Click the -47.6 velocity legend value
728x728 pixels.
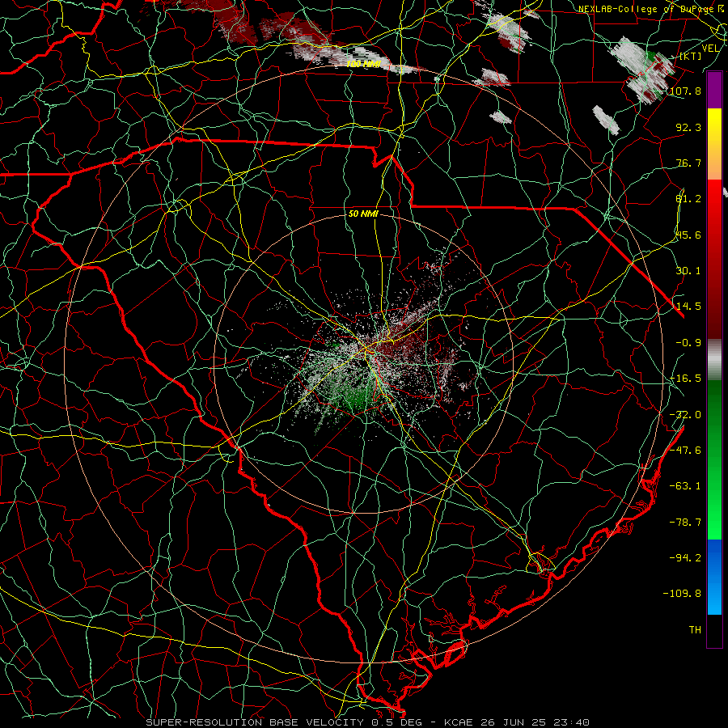(685, 451)
